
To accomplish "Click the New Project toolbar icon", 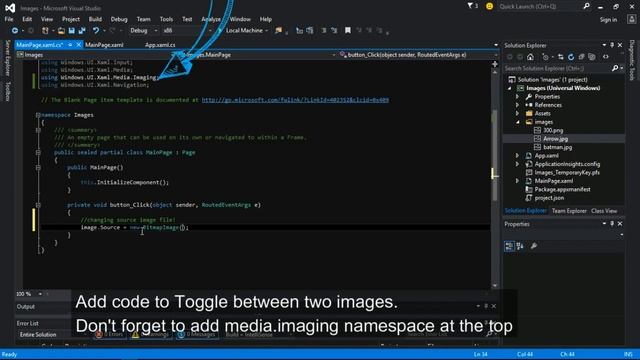I will [45, 31].
